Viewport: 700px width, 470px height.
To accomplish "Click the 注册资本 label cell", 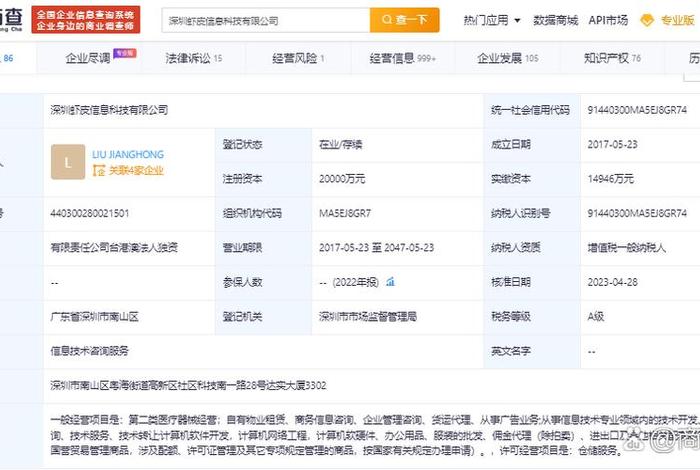I will click(x=263, y=179).
